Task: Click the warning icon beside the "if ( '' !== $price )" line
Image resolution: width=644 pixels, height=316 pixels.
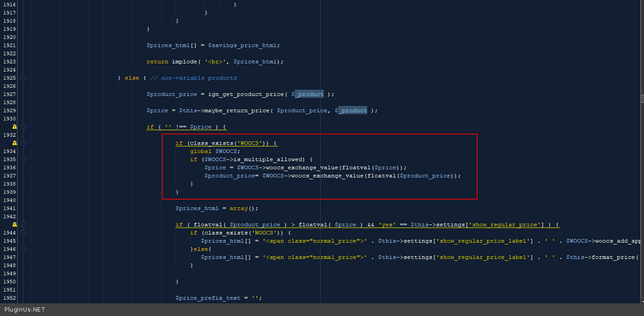Action: [x=14, y=127]
